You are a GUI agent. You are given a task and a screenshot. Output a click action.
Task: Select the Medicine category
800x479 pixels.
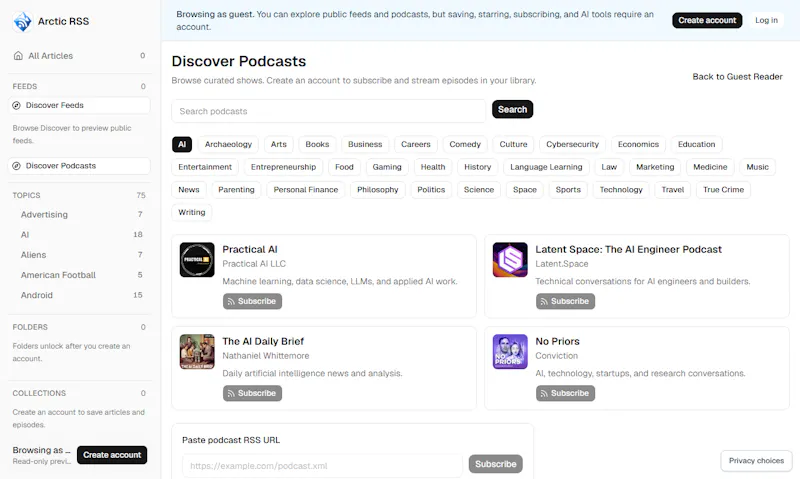click(710, 167)
